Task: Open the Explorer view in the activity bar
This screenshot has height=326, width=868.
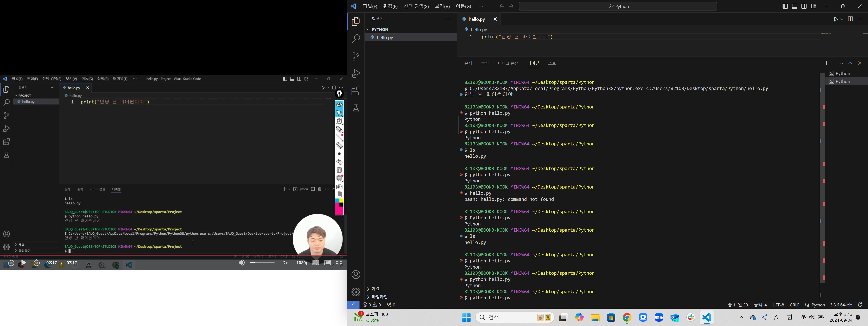Action: pos(356,21)
